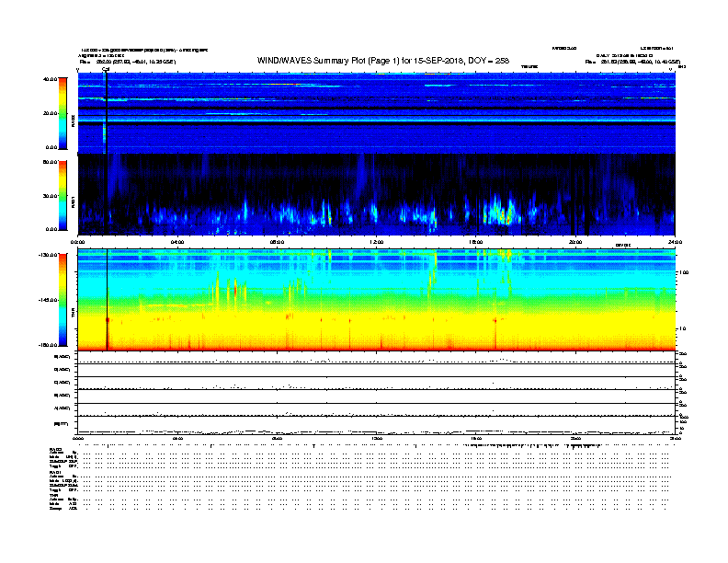Click the WIND/WAVES Summary Plot title
The height and width of the screenshot is (563, 728).
coord(382,61)
